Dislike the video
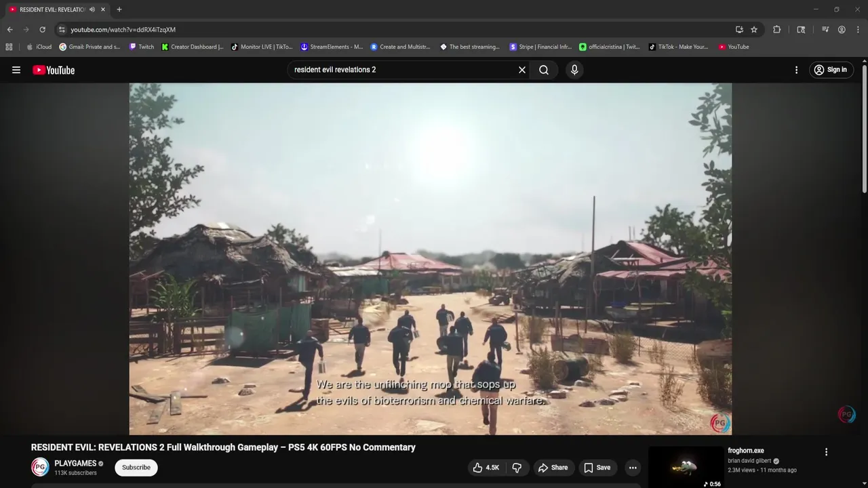 517,468
